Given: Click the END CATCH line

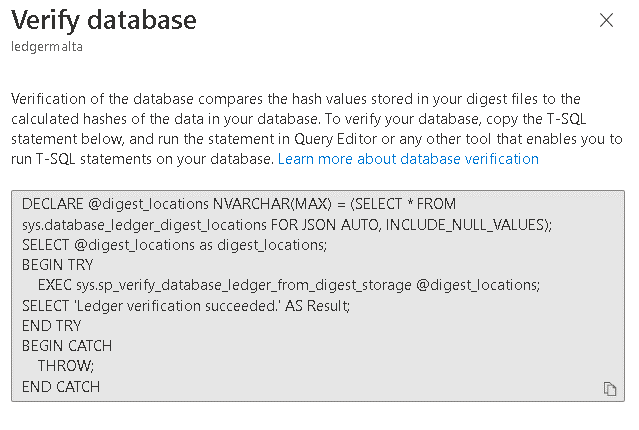Looking at the screenshot, I should click(x=61, y=387).
